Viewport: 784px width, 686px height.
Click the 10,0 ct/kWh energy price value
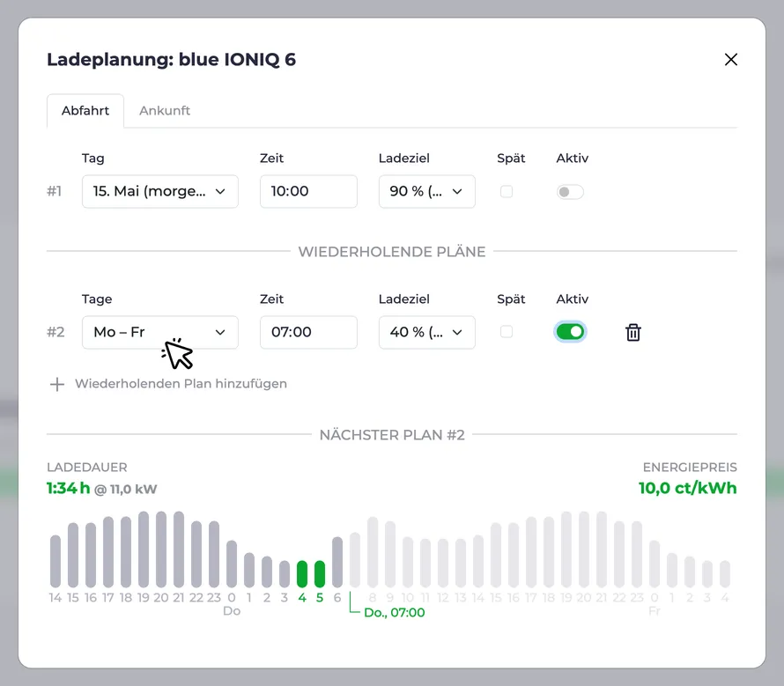(x=687, y=488)
